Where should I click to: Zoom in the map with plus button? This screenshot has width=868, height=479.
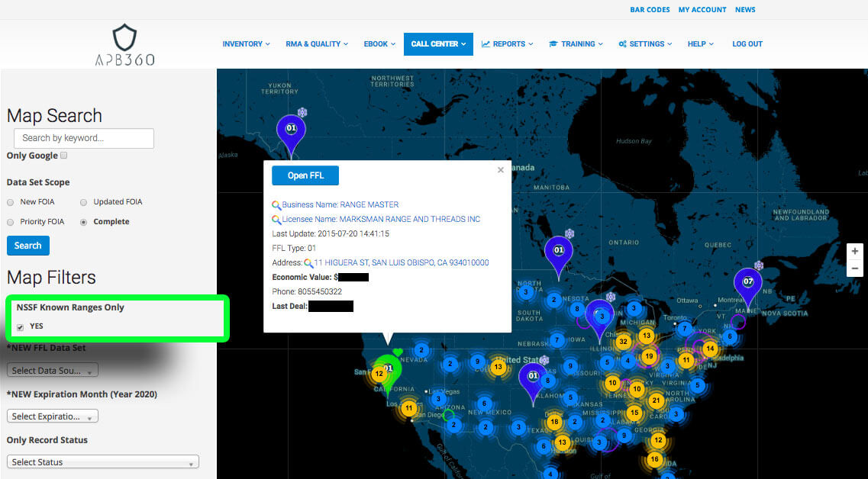pyautogui.click(x=855, y=251)
